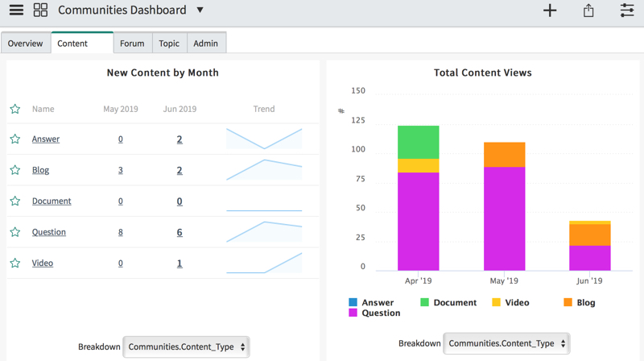Click Video's Jun 2019 value 1

point(180,263)
